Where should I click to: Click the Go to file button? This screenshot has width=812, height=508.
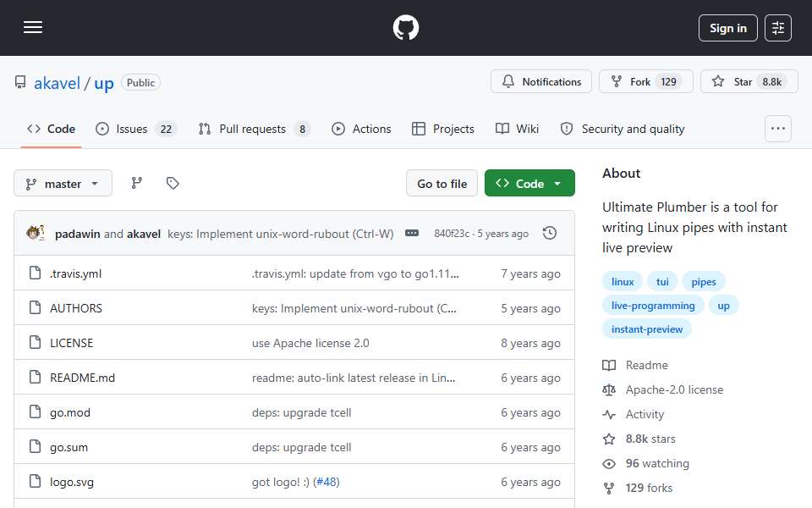coord(442,184)
